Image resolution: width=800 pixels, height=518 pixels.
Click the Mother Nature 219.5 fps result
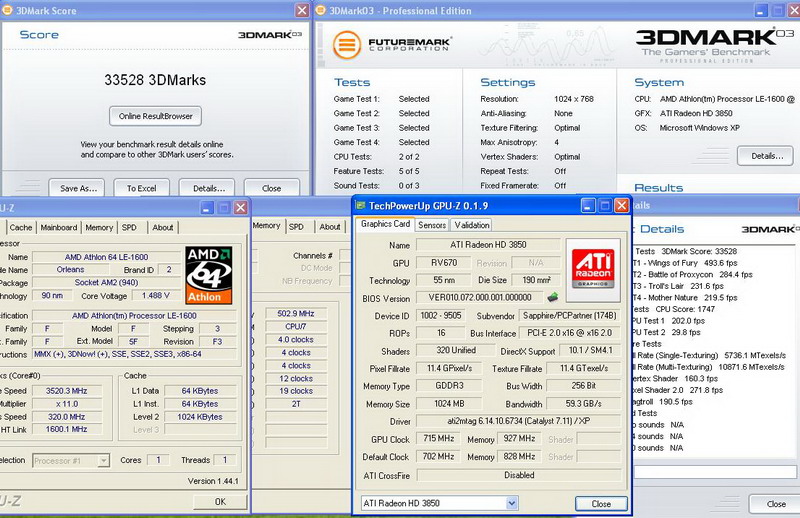tap(686, 298)
